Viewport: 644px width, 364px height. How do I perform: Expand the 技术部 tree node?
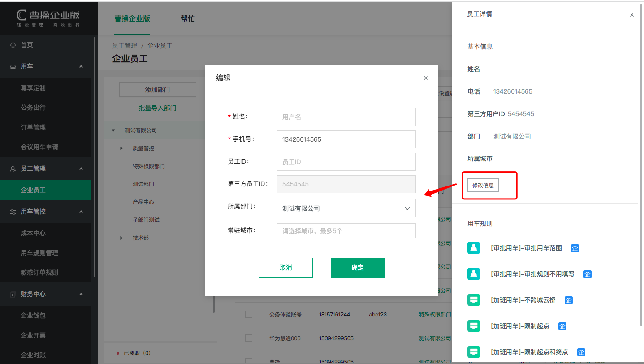click(121, 238)
